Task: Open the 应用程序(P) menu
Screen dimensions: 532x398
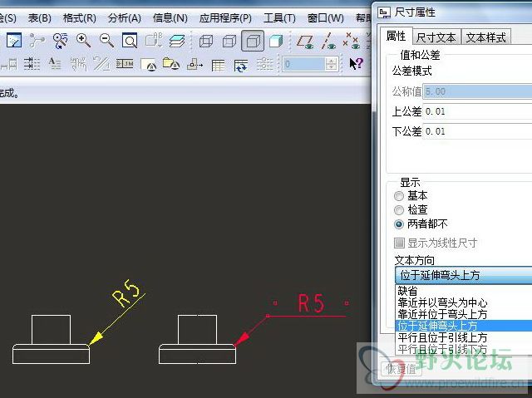Action: click(x=225, y=17)
